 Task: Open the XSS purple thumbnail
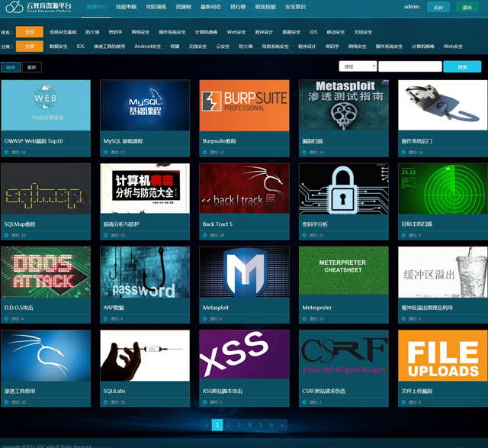244,356
